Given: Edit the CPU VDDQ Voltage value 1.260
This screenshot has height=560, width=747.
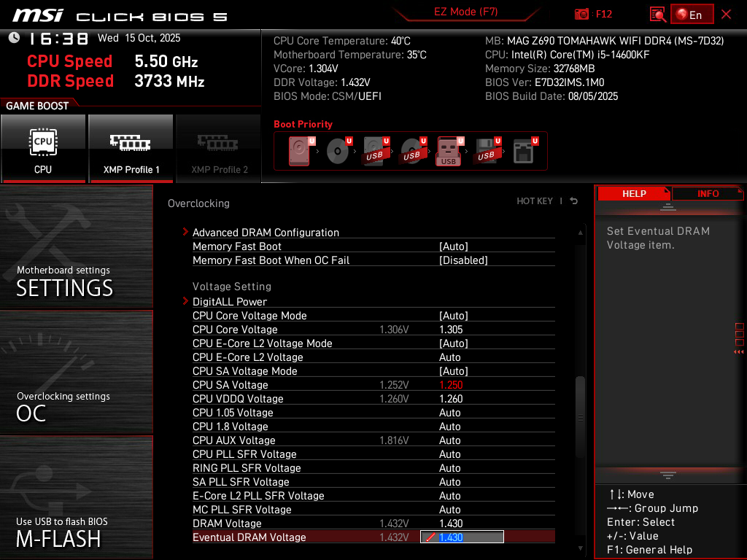Looking at the screenshot, I should coord(451,398).
